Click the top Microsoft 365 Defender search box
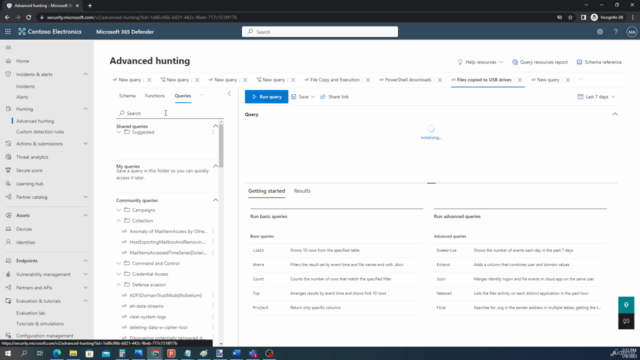The height and width of the screenshot is (360, 640). click(320, 31)
